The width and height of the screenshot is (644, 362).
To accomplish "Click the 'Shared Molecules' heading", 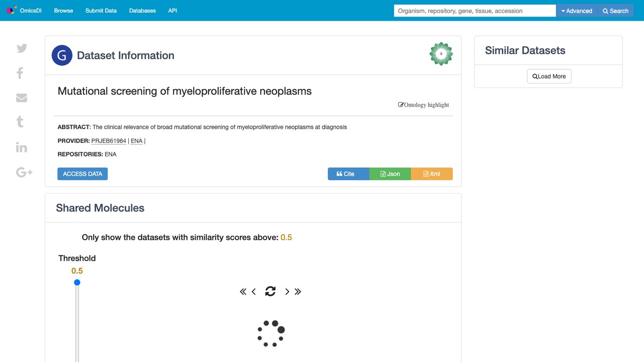I will [x=100, y=208].
